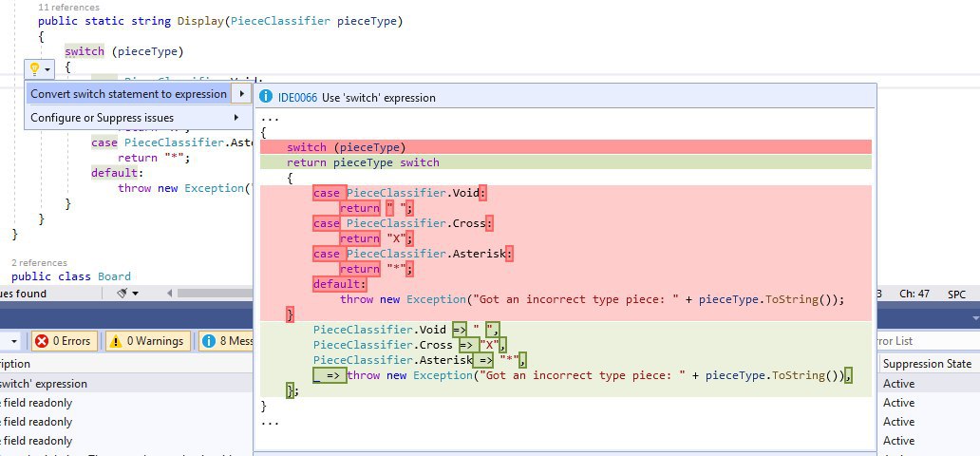
Task: Click the PieceClassifier.Cross => "X" preview line
Action: pos(409,345)
